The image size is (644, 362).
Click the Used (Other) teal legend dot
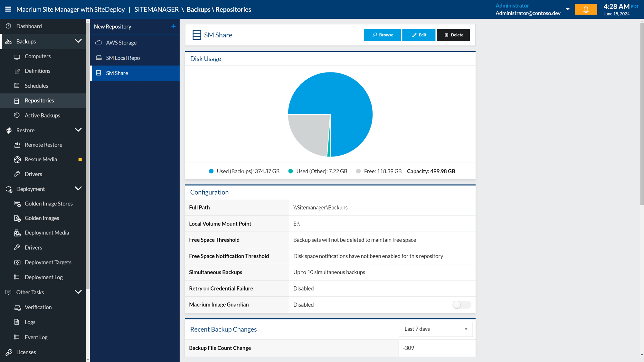point(290,171)
